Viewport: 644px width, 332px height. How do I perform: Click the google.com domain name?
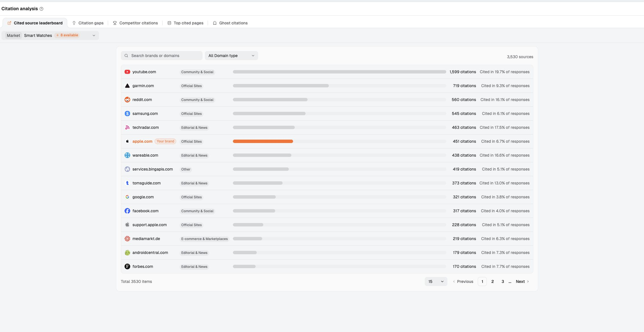[143, 197]
